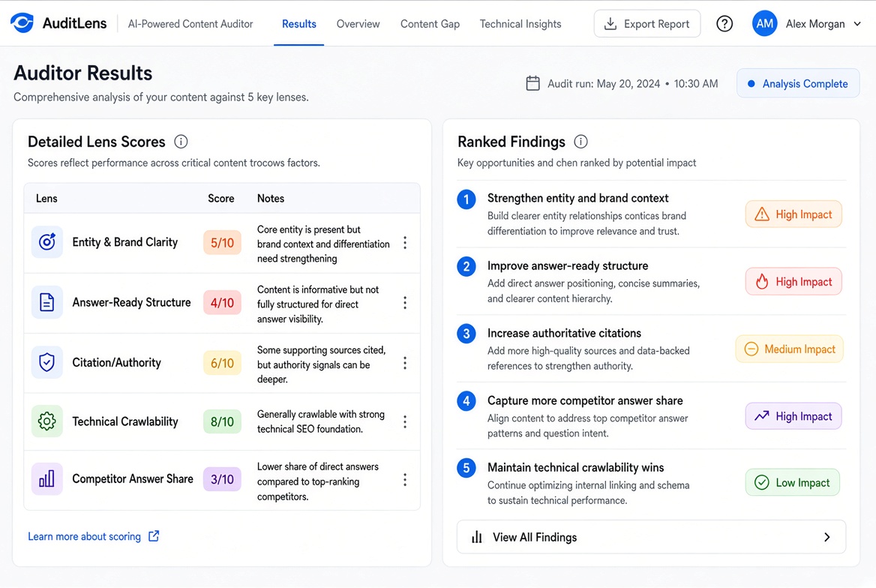The height and width of the screenshot is (588, 876).
Task: Open the more options menu for Entity & Brand Clarity
Action: tap(405, 242)
